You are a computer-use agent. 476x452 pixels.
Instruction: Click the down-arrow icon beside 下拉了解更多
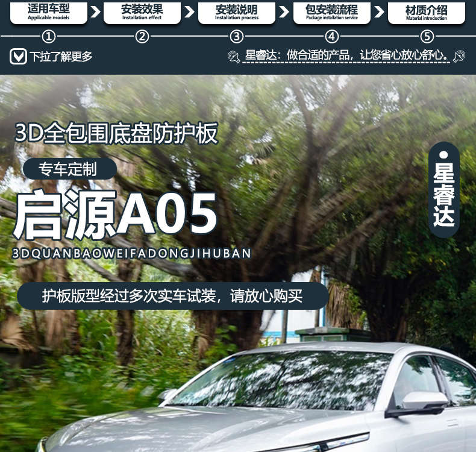pyautogui.click(x=18, y=57)
